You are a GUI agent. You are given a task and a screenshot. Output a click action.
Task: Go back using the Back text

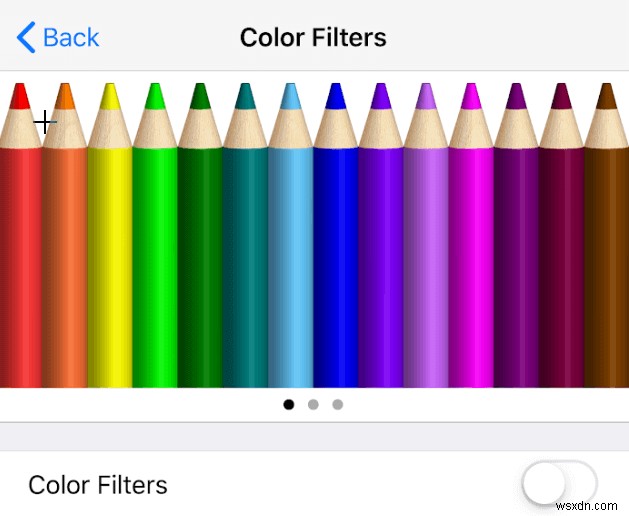pyautogui.click(x=71, y=38)
